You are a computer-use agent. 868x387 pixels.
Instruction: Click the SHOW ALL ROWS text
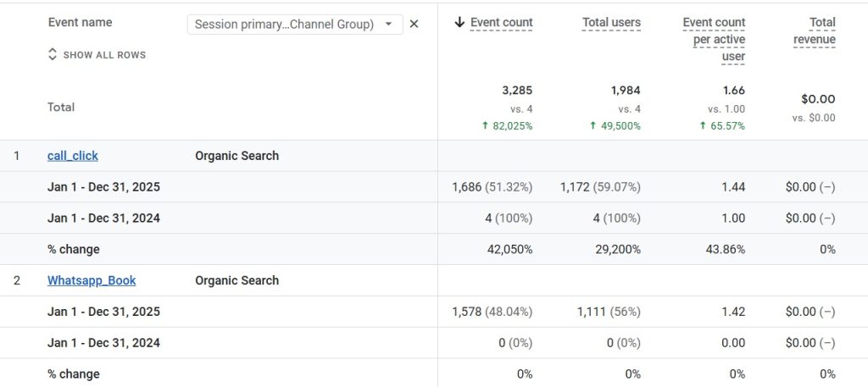coord(104,55)
